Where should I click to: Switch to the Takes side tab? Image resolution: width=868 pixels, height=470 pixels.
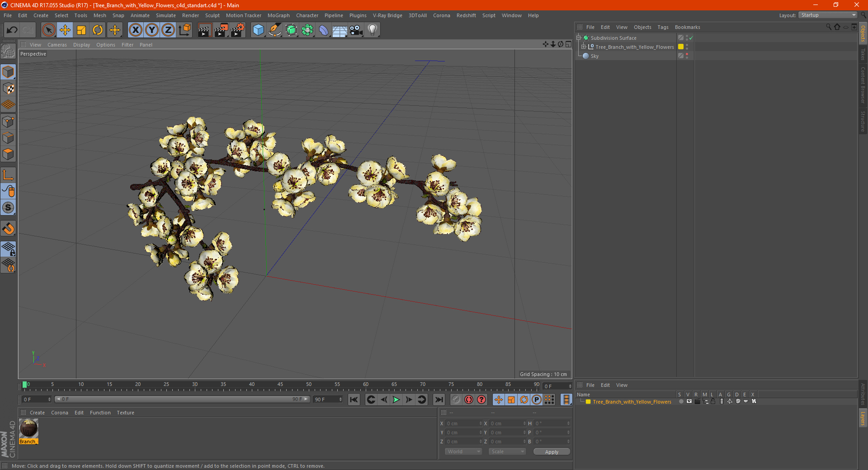tap(863, 54)
